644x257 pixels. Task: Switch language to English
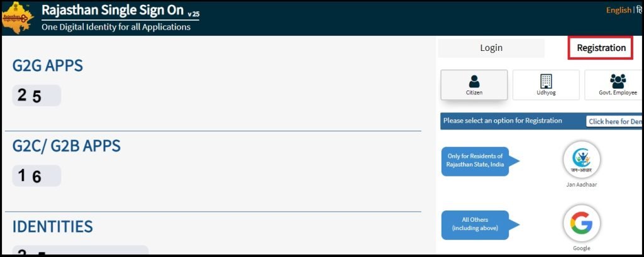click(x=619, y=10)
